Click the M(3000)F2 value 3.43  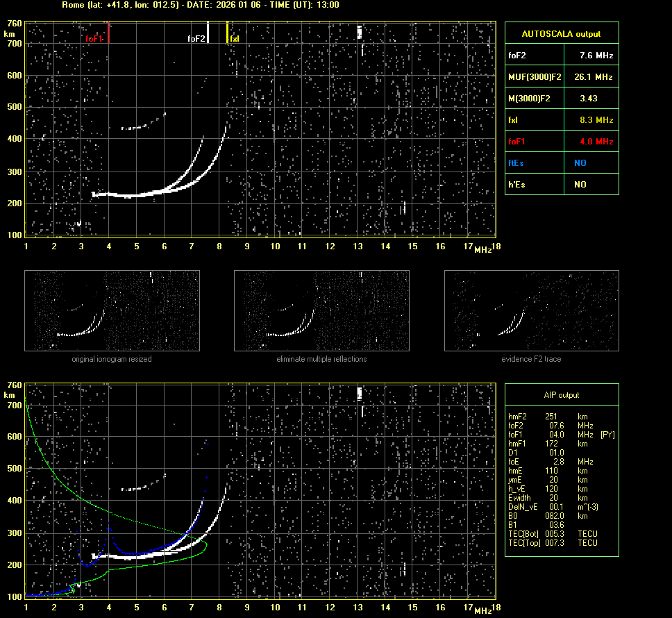coord(589,99)
